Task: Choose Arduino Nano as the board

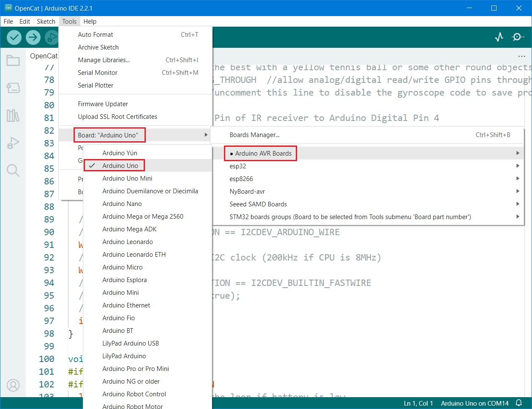Action: (x=122, y=204)
